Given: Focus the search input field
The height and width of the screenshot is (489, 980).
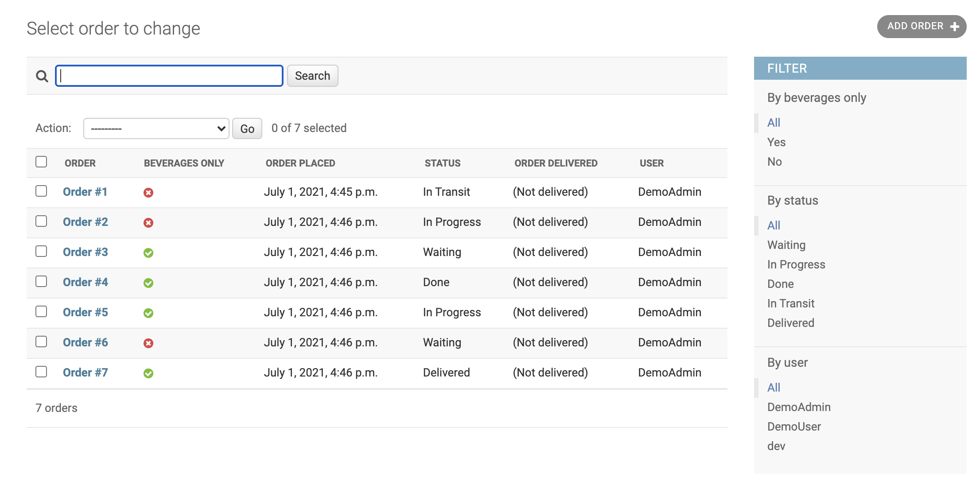Looking at the screenshot, I should (x=169, y=76).
